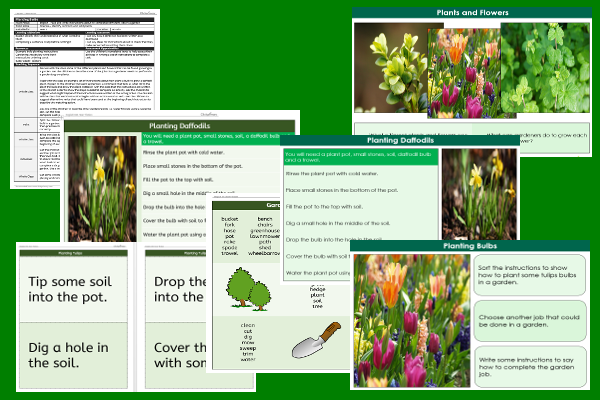The height and width of the screenshot is (400, 600).
Task: Click the 'Sort the instructions' task box
Action: tap(530, 275)
